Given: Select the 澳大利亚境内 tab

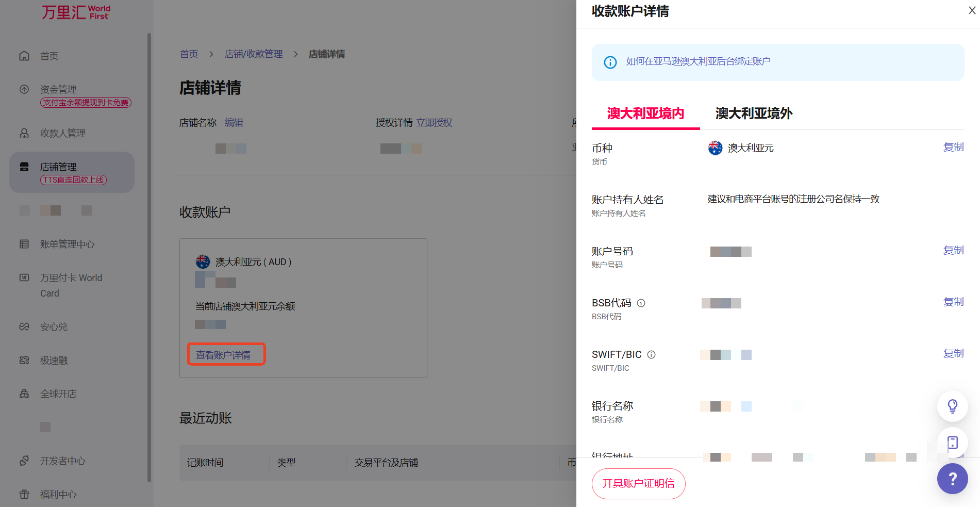Looking at the screenshot, I should click(645, 113).
